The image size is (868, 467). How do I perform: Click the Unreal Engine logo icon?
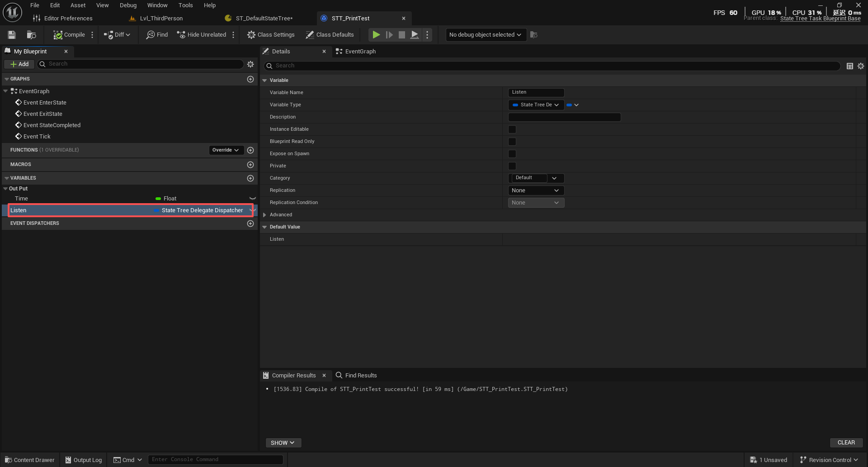coord(12,12)
